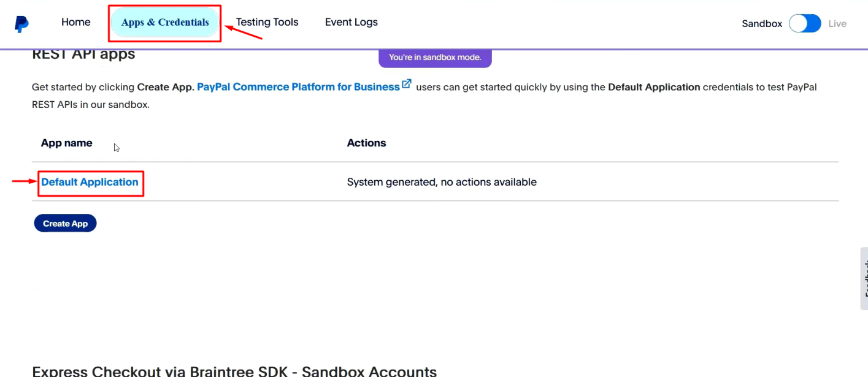This screenshot has height=377, width=868.
Task: Click the Express Checkout via Braintree SDK heading
Action: pos(234,371)
